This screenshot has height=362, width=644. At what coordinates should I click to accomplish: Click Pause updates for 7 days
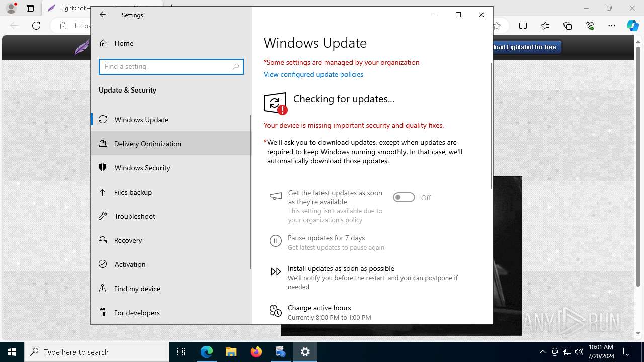(x=327, y=238)
